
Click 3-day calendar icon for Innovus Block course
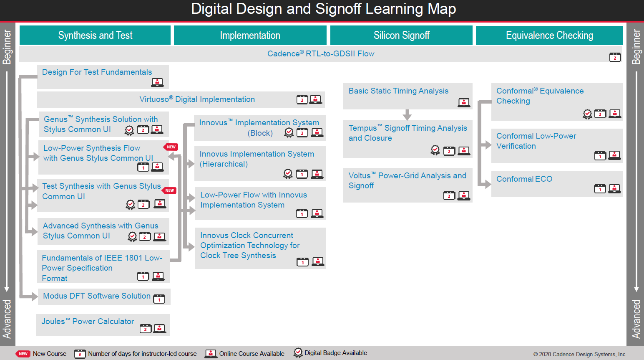pos(302,133)
